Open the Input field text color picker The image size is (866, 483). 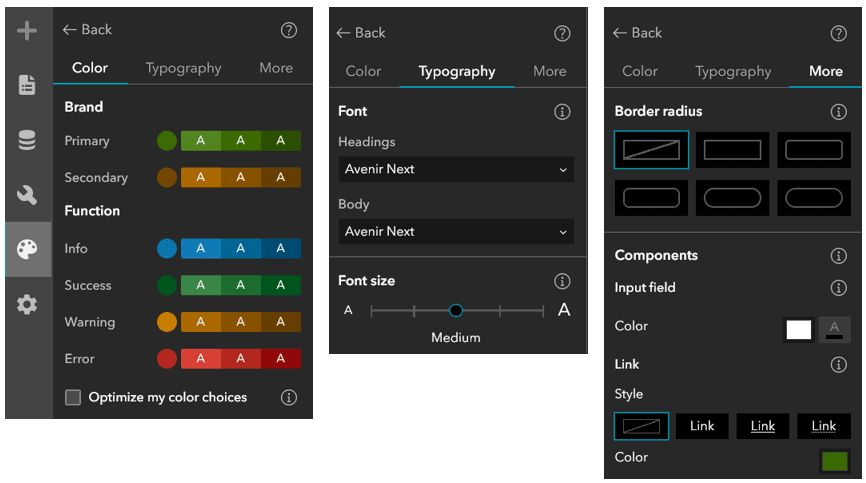835,329
